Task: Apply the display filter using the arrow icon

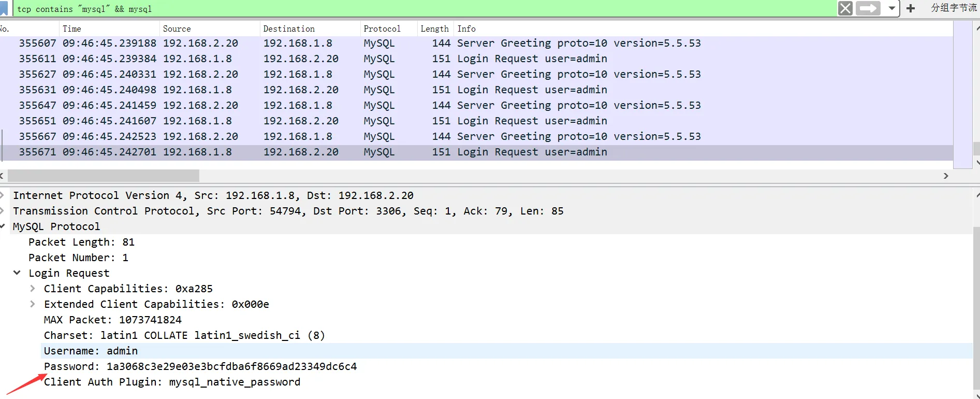Action: (x=868, y=8)
